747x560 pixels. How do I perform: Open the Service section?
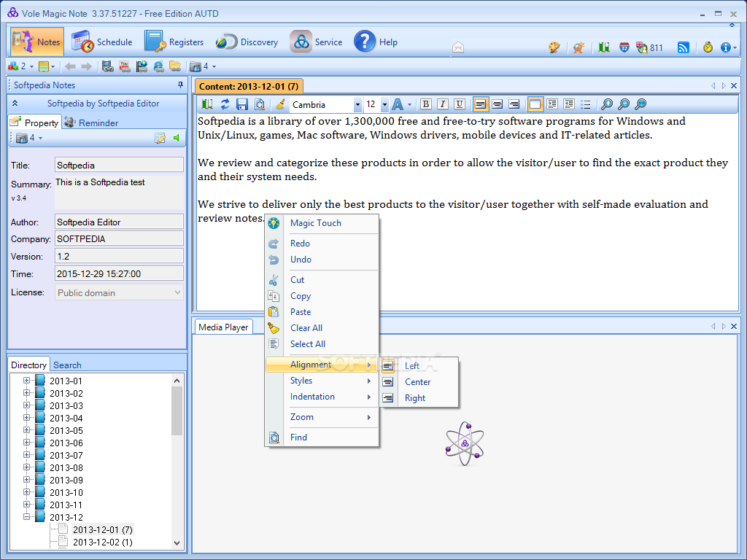tap(317, 42)
